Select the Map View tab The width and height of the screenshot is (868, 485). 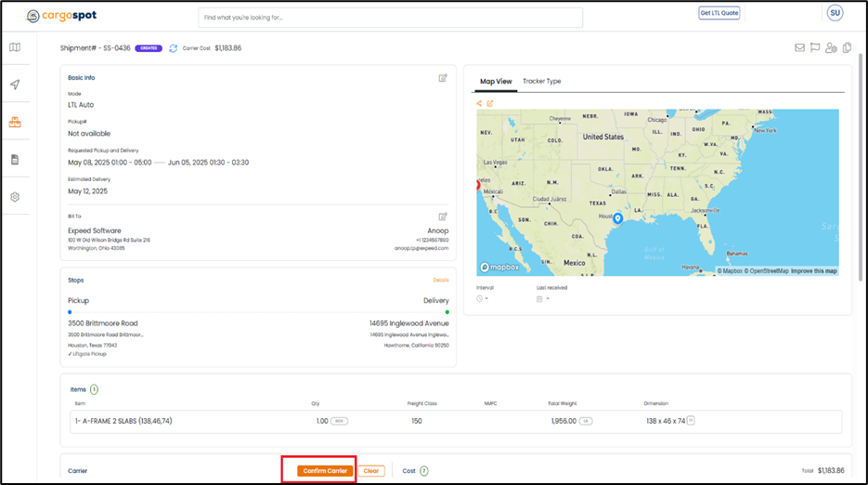496,82
